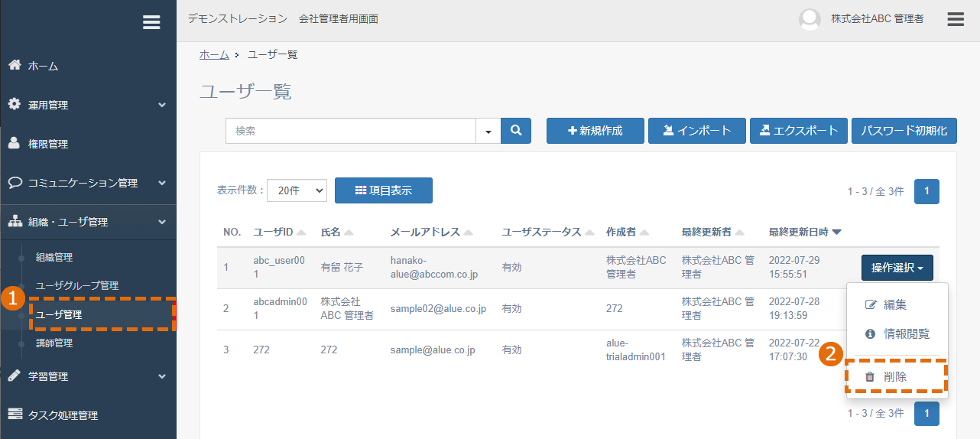Click the org chart icon for 組織・ユーザ管理

tap(15, 222)
